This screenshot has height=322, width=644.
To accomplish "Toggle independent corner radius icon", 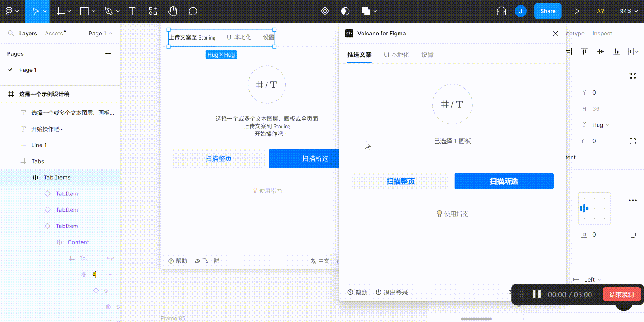I will pos(633,141).
